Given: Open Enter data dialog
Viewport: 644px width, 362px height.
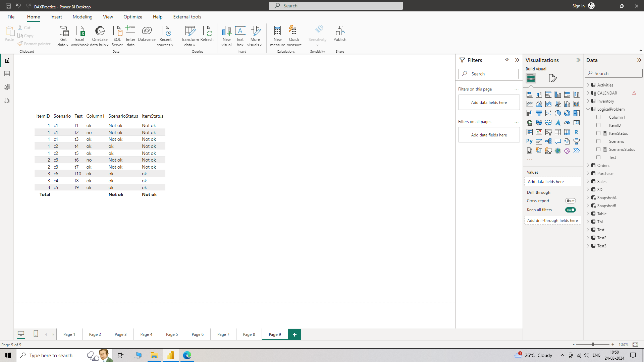Looking at the screenshot, I should pos(130,36).
